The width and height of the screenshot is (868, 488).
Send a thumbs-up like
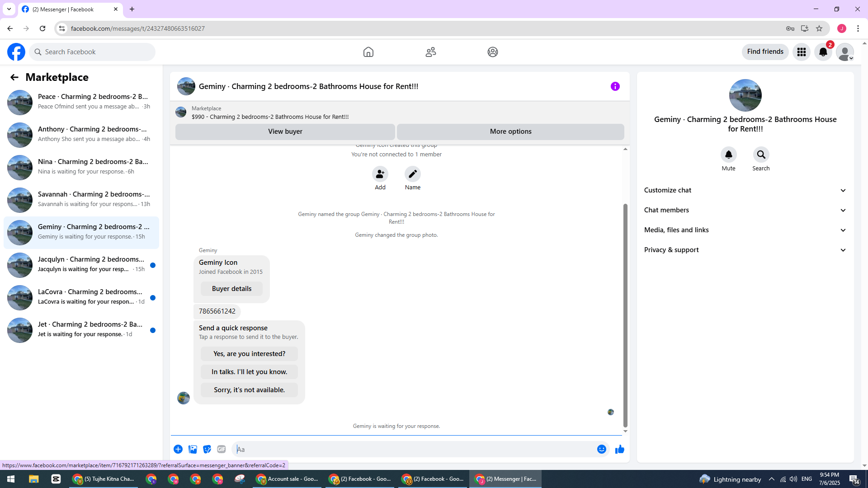pos(619,449)
